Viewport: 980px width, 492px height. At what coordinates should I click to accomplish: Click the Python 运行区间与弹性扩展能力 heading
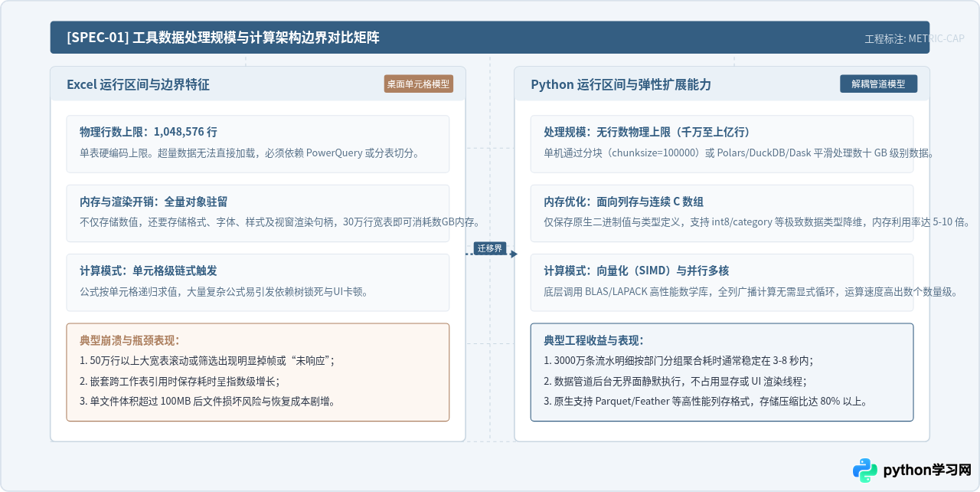[621, 84]
